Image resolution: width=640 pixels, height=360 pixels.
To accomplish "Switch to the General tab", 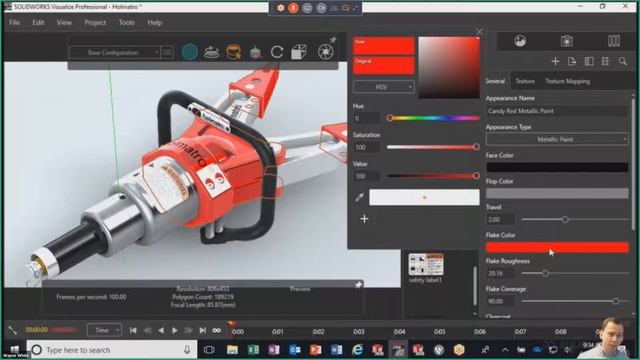I will (496, 81).
